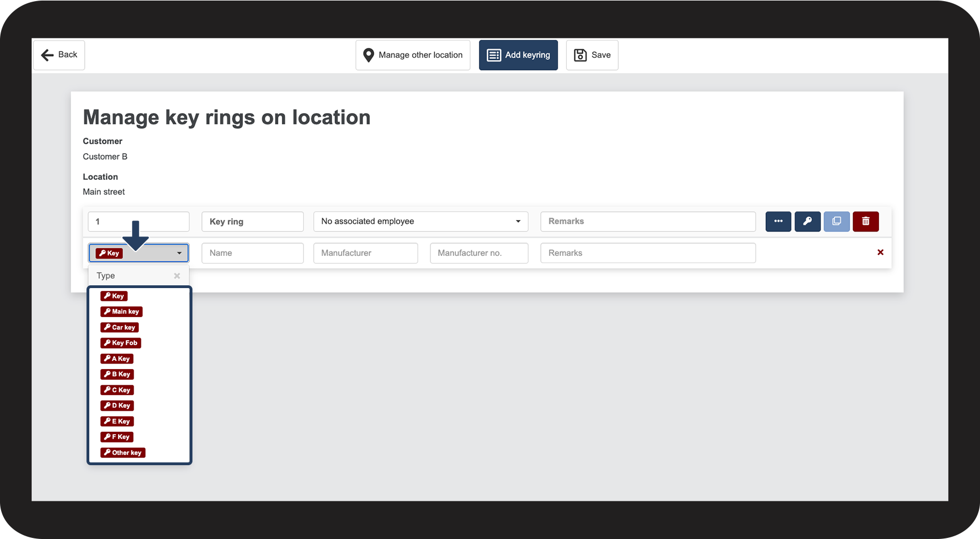Select Car key type option

click(120, 328)
